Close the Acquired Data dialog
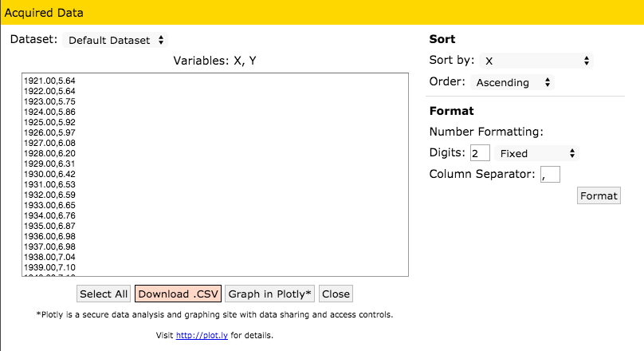Viewport: 644px width, 351px height. [x=336, y=294]
